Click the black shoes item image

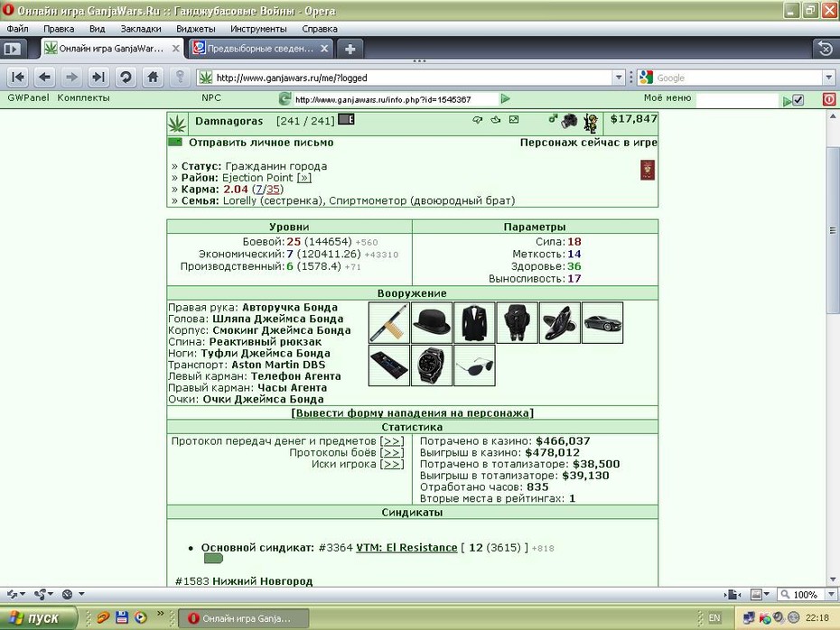[560, 323]
